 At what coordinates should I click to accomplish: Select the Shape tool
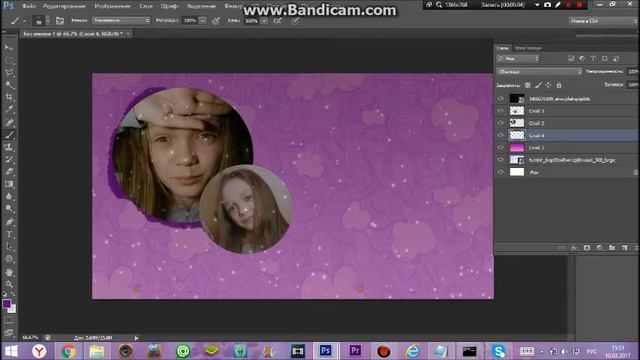pyautogui.click(x=9, y=259)
